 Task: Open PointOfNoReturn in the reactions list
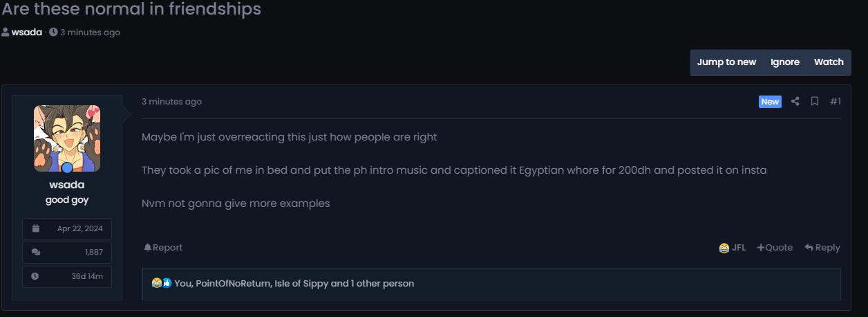(232, 284)
